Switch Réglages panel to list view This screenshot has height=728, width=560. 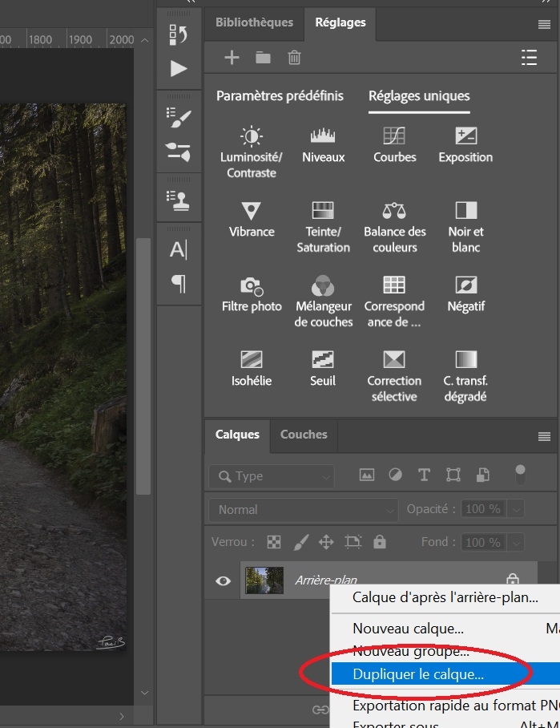tap(529, 58)
